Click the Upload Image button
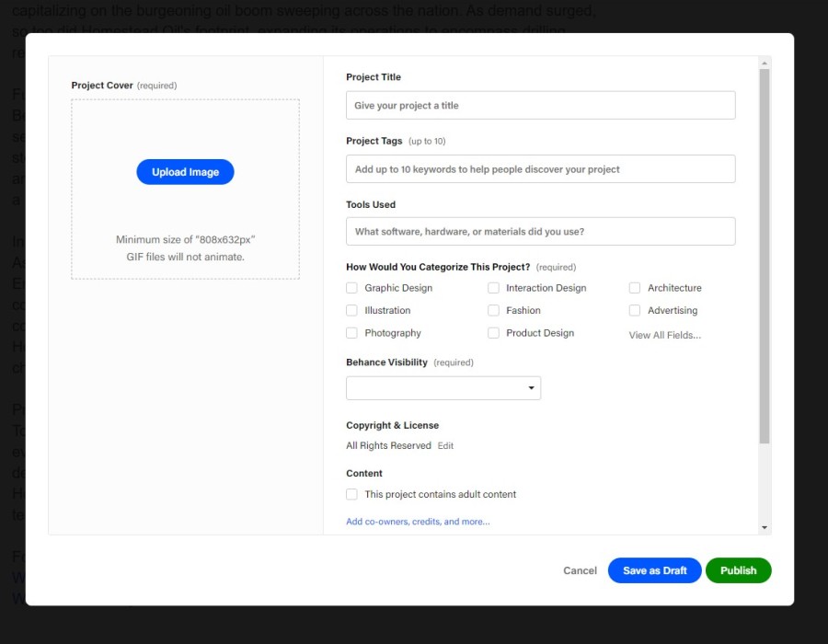 click(x=185, y=172)
